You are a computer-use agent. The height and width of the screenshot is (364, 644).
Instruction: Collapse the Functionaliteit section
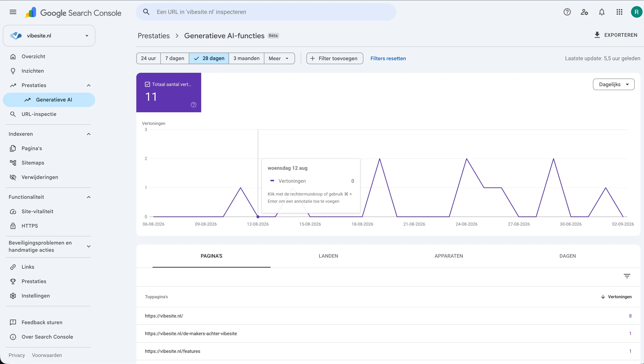click(89, 197)
